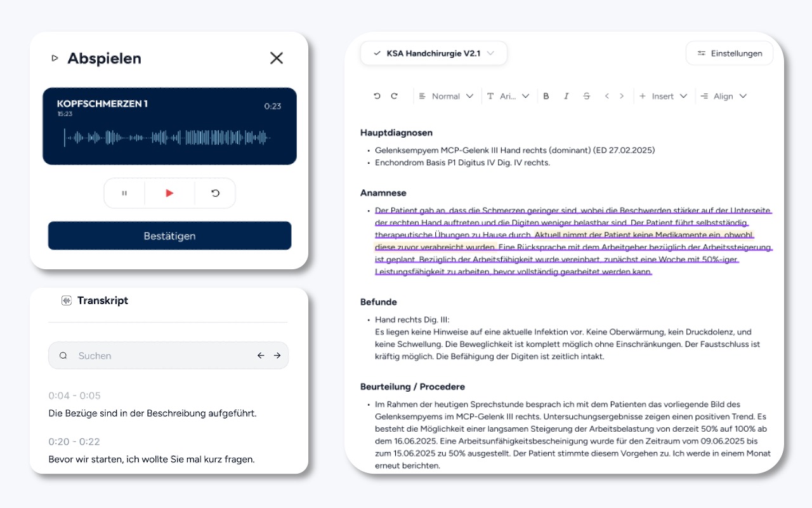This screenshot has width=812, height=508.
Task: Apply strikethrough formatting to the text
Action: (x=586, y=95)
